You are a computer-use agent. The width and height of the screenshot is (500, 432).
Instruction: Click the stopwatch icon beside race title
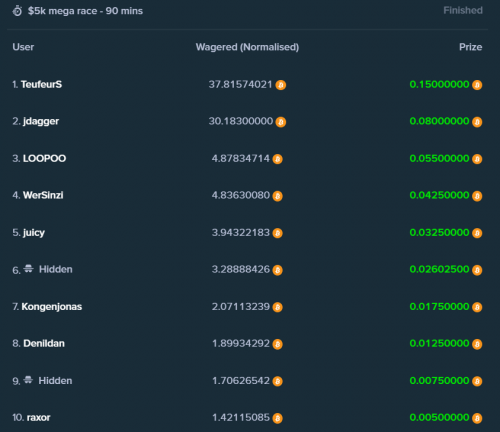click(17, 11)
